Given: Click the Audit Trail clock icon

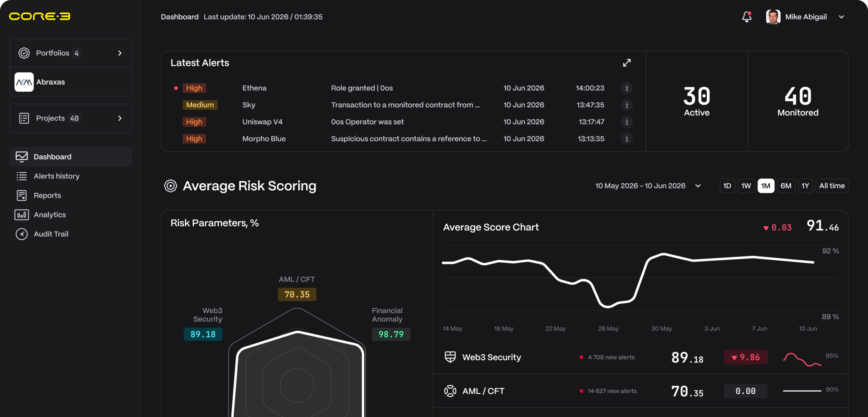Looking at the screenshot, I should (x=22, y=234).
